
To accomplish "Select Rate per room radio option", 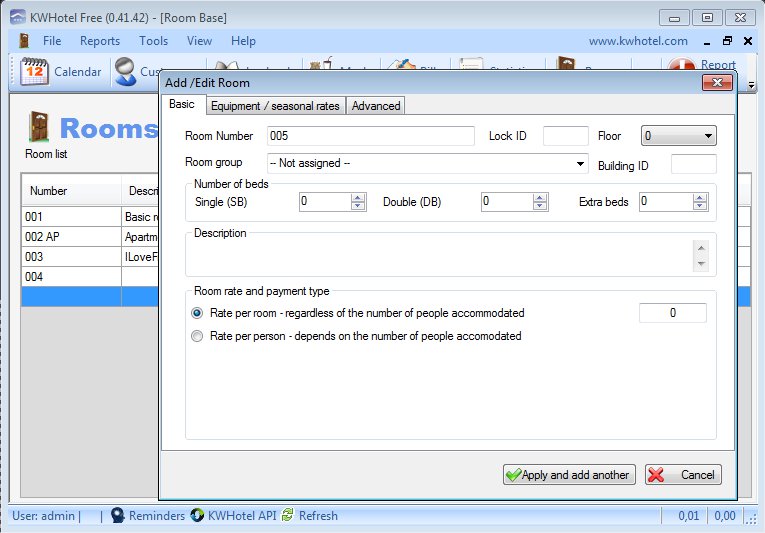I will click(197, 314).
